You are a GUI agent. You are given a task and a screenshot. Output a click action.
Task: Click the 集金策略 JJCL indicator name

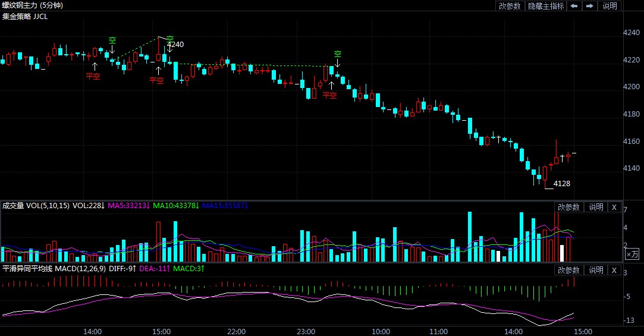pos(25,16)
